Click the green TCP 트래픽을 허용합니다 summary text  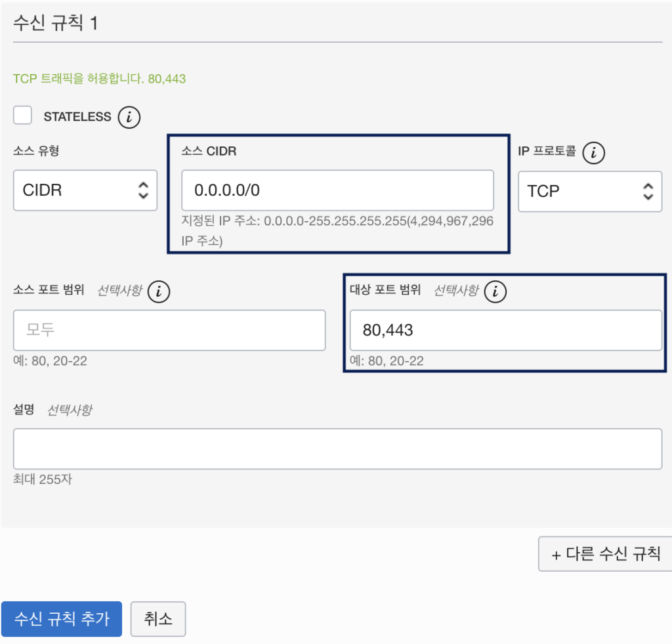pos(100,79)
